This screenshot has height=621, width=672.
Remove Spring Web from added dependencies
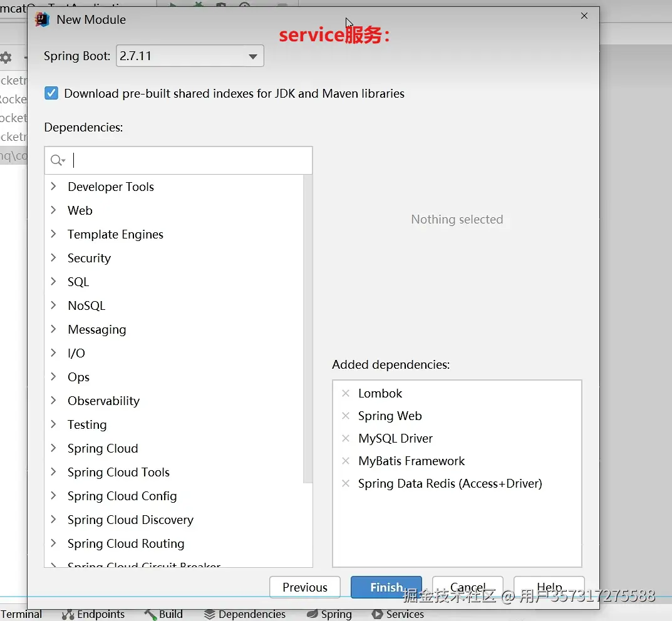coord(346,416)
